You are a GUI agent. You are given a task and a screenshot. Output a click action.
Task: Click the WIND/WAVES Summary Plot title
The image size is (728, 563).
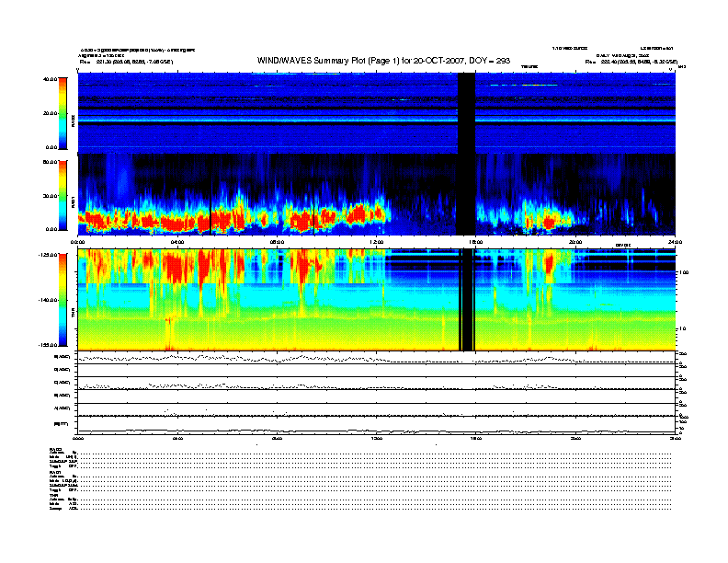pyautogui.click(x=383, y=61)
